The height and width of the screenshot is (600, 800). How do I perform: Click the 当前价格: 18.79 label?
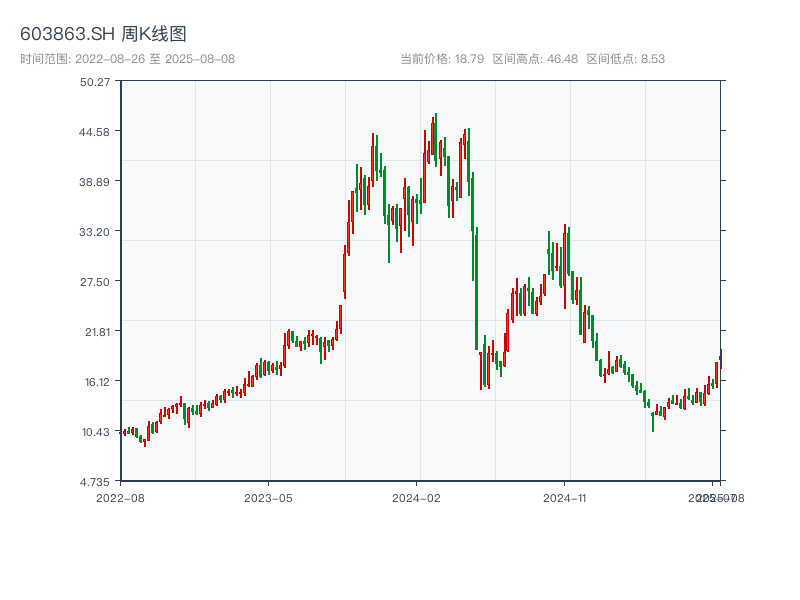click(442, 59)
